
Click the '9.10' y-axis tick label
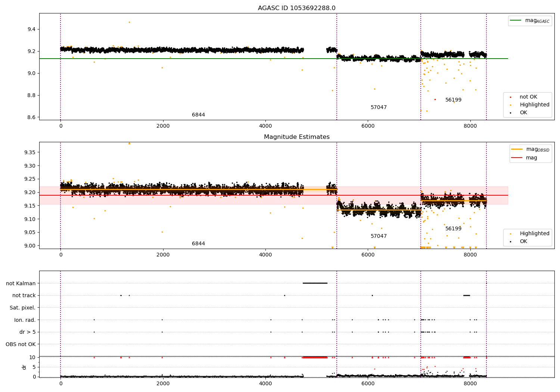pyautogui.click(x=30, y=220)
